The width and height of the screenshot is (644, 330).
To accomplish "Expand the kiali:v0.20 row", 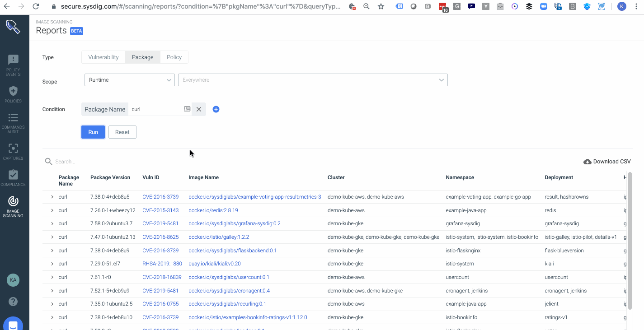I will 52,264.
